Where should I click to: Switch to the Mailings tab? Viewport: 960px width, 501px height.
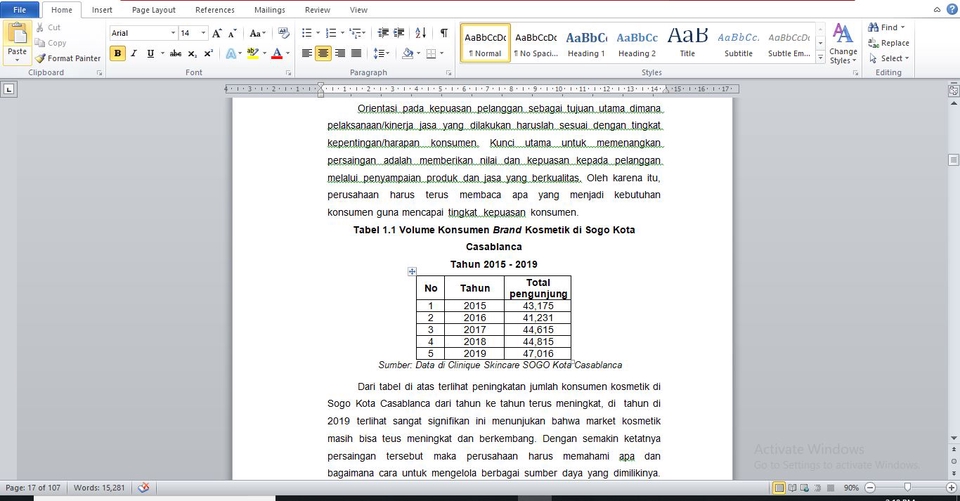click(269, 10)
